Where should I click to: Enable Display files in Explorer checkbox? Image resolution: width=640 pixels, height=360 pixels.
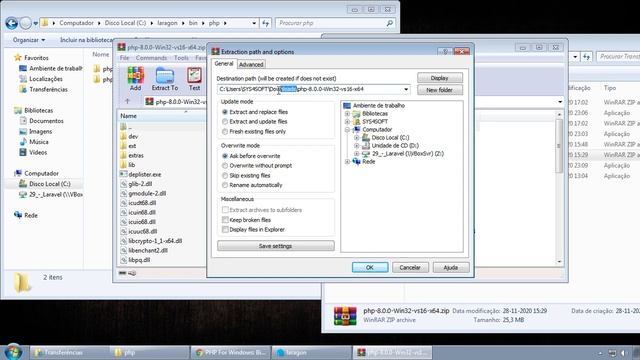[x=225, y=229]
